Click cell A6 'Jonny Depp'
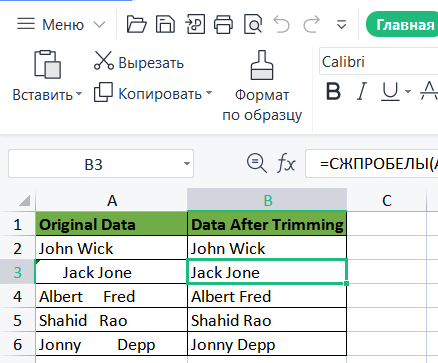 [112, 344]
